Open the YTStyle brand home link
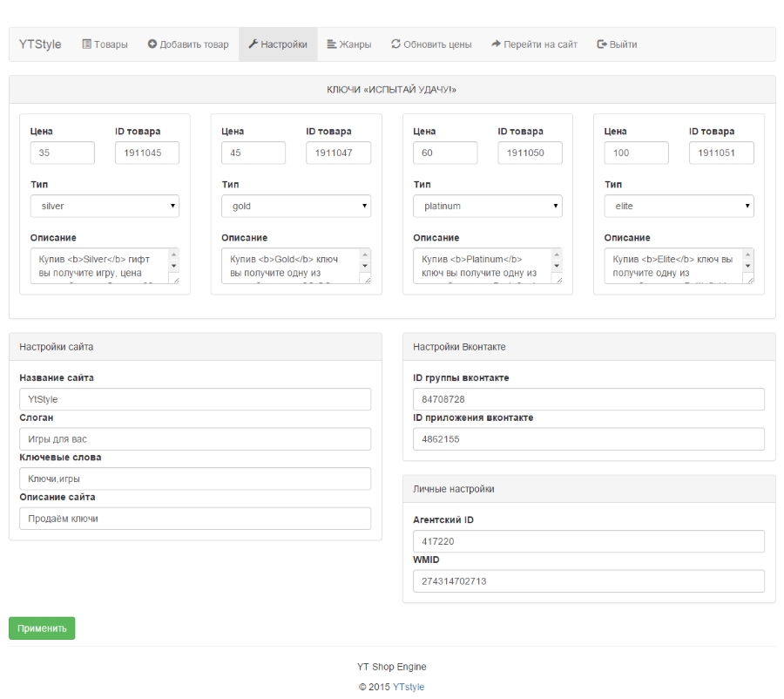Image resolution: width=784 pixels, height=699 pixels. 40,44
